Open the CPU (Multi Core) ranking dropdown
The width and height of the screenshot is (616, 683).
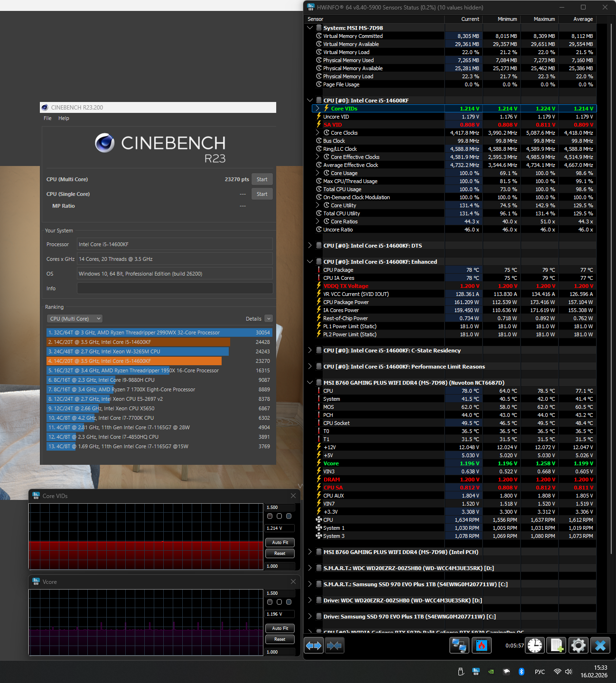click(75, 319)
